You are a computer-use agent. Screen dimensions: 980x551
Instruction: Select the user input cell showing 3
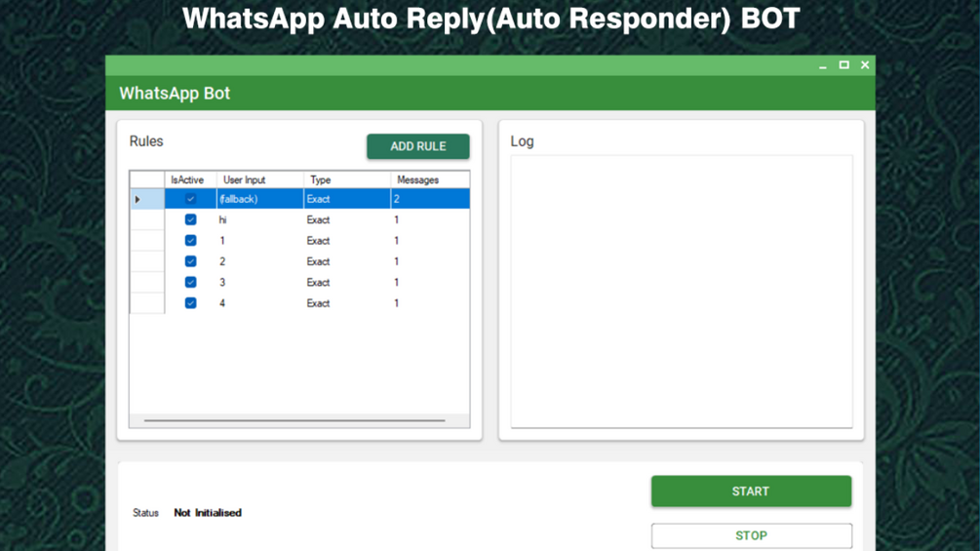click(260, 283)
